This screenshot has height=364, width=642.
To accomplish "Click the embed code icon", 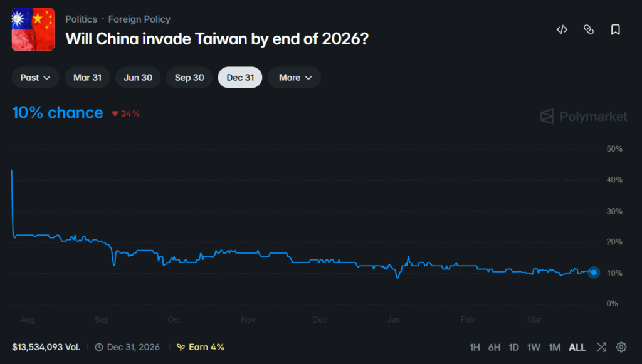I will (562, 29).
